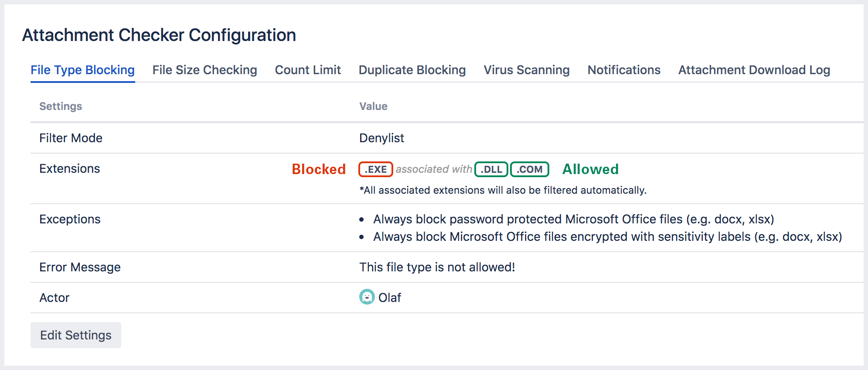868x370 pixels.
Task: Select the Denylist filter mode value
Action: [381, 138]
